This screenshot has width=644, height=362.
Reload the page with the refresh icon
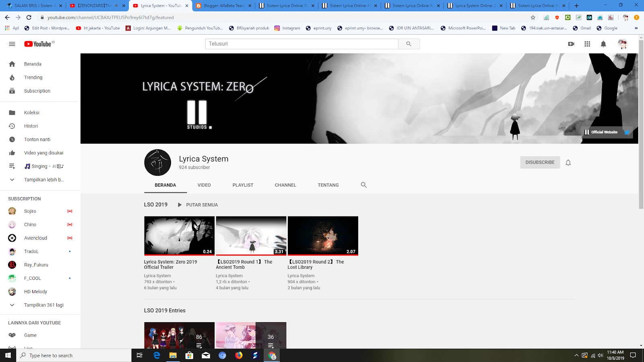[x=29, y=17]
